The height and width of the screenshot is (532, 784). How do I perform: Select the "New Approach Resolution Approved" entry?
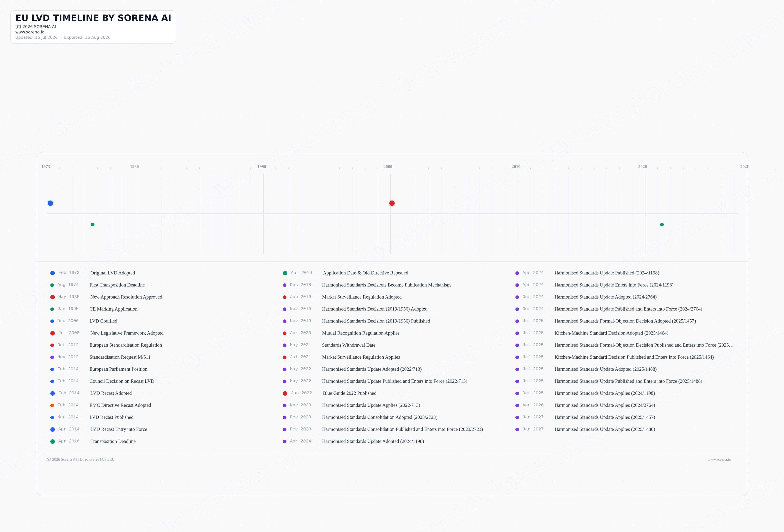pos(126,297)
